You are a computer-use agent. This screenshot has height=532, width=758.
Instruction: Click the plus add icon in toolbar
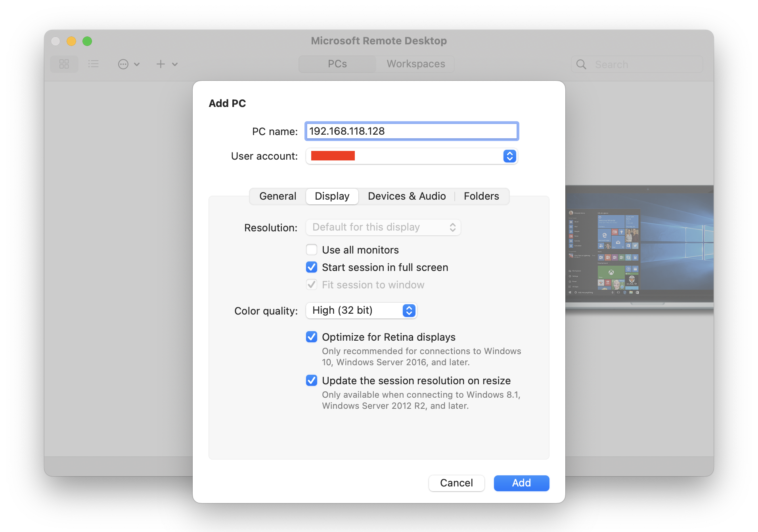tap(161, 64)
